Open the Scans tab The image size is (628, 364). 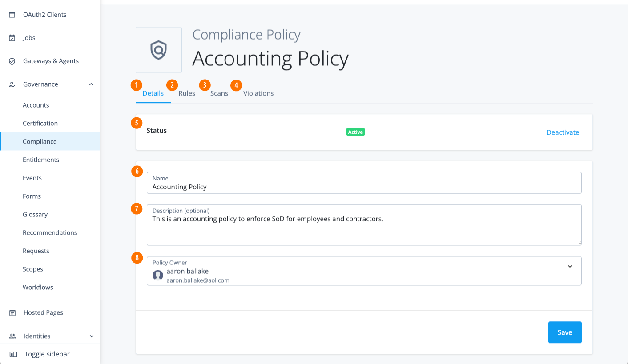219,93
